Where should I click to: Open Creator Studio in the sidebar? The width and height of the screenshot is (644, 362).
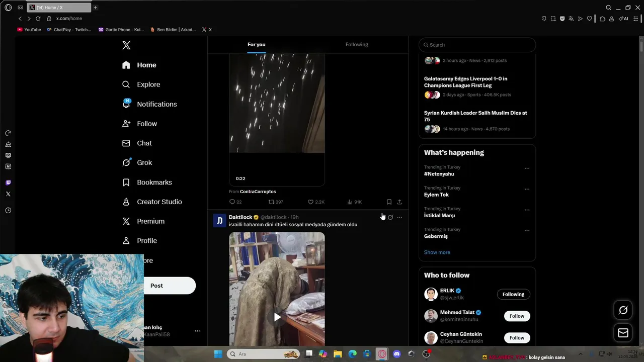pos(152,202)
